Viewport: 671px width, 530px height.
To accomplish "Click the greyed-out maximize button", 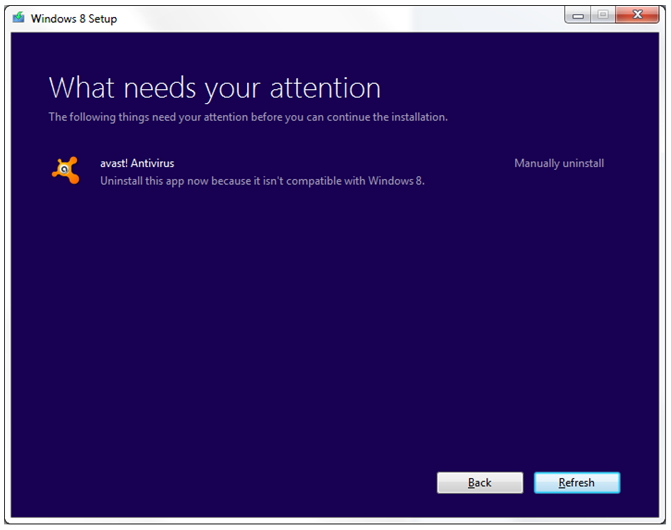I will [603, 15].
